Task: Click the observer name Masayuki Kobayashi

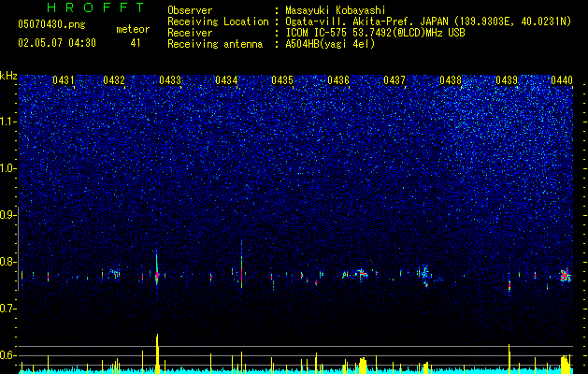Action: tap(336, 10)
